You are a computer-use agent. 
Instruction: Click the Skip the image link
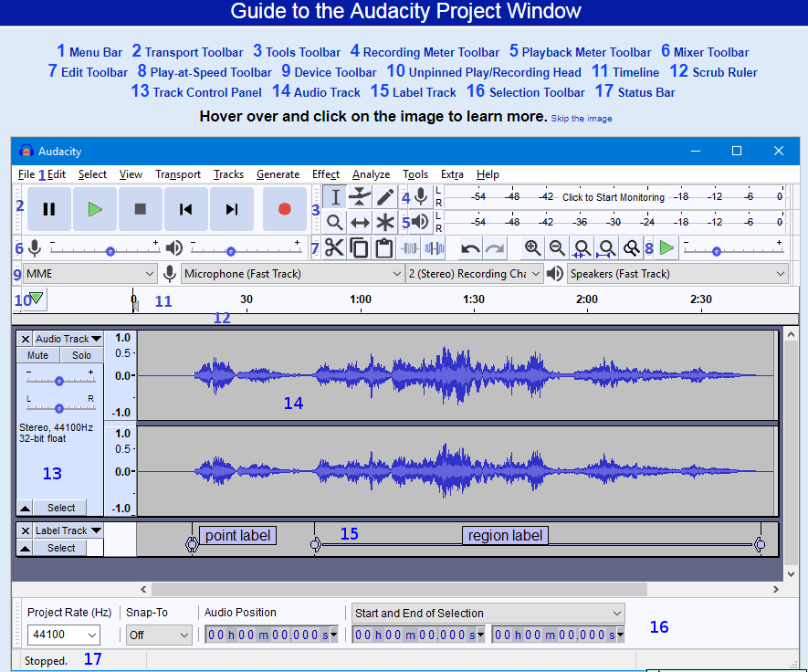point(582,118)
